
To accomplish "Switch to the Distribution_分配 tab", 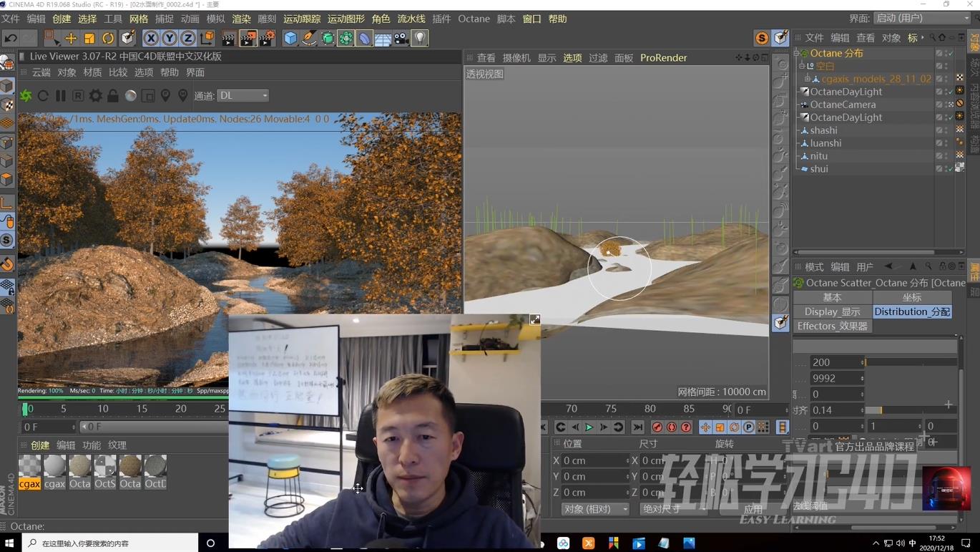I will point(911,311).
